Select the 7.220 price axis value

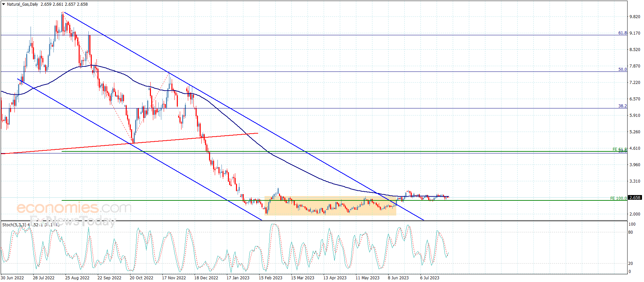[635, 83]
